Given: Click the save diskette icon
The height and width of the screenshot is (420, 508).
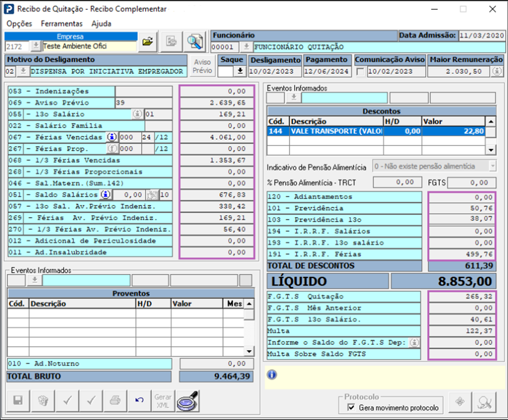Looking at the screenshot, I should click(18, 400).
